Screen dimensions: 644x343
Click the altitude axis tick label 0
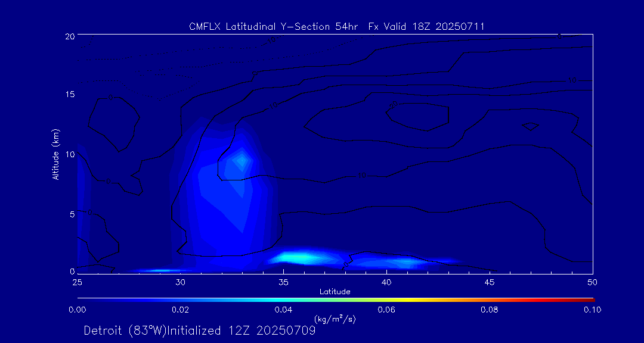[x=72, y=271]
